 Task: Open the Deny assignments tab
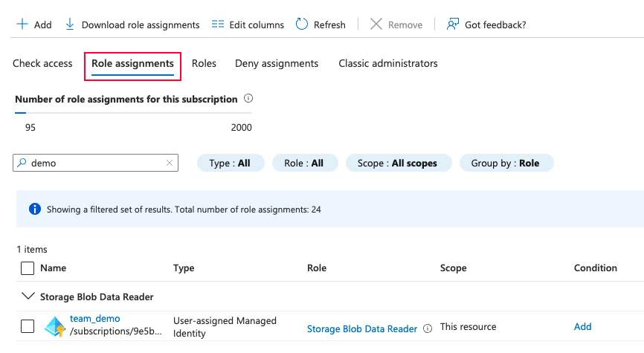click(277, 64)
